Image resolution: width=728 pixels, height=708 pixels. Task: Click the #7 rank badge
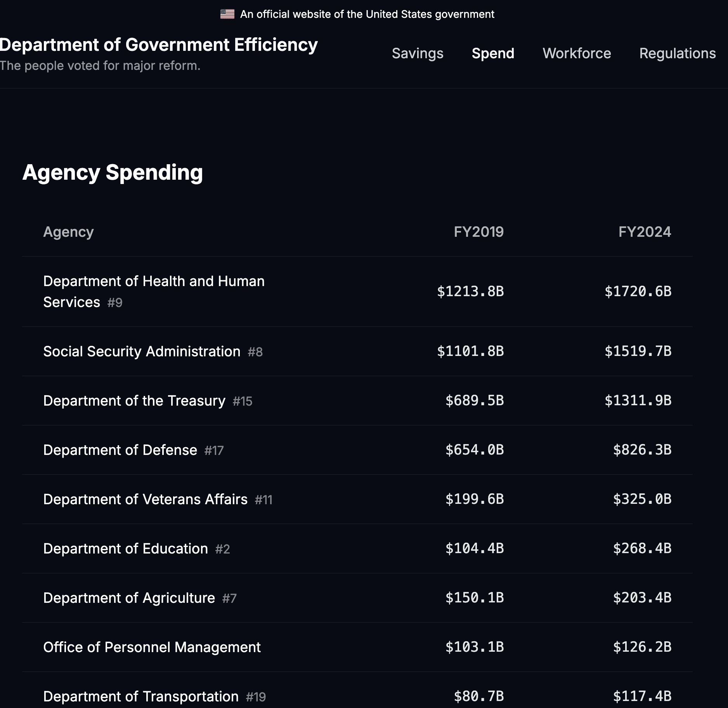[x=229, y=599]
